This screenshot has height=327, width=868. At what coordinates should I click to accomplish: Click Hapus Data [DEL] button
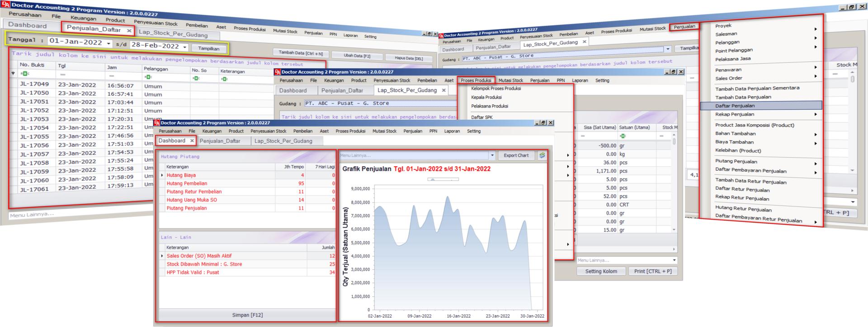(409, 58)
